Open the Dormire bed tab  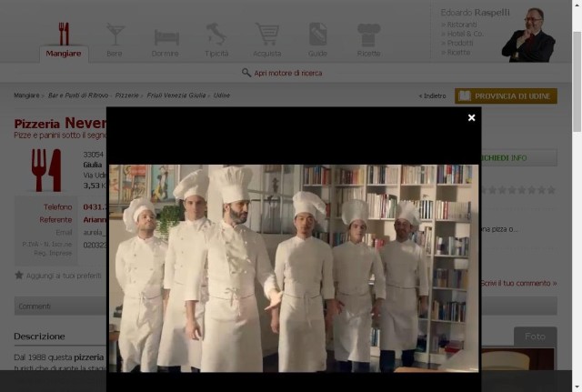click(x=166, y=43)
